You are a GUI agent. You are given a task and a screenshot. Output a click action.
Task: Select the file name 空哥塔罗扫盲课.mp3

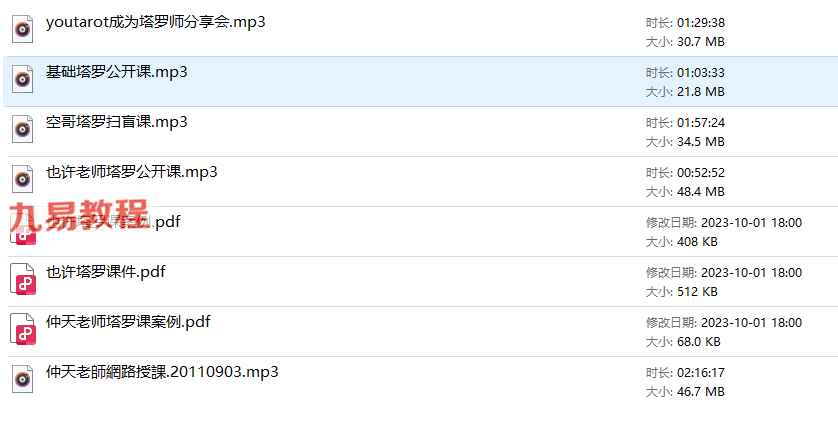tap(117, 122)
